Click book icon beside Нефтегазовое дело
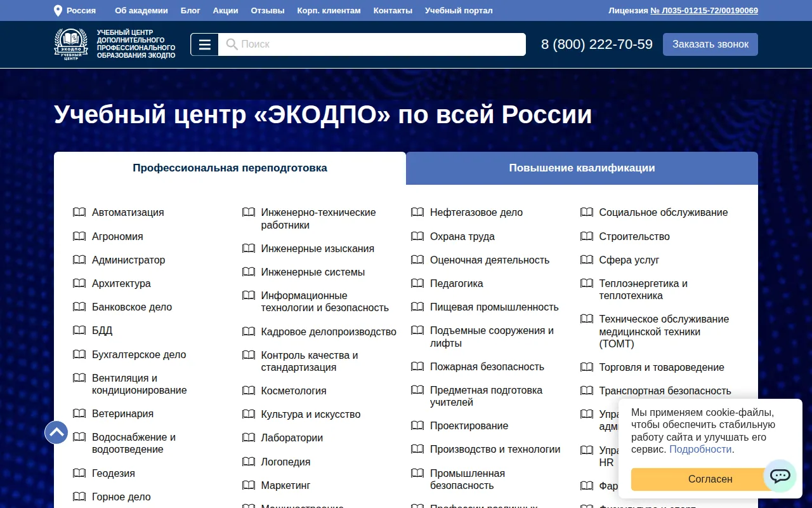This screenshot has height=508, width=812. (417, 212)
